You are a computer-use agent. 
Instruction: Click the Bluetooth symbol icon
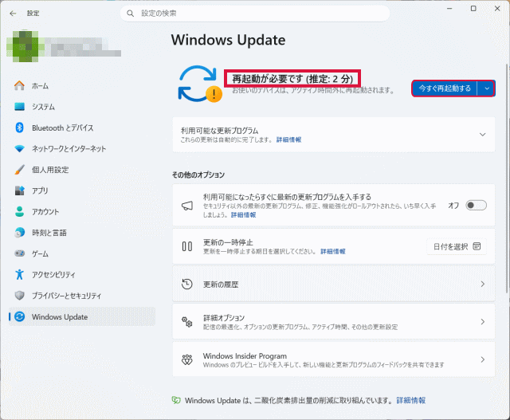pos(19,128)
